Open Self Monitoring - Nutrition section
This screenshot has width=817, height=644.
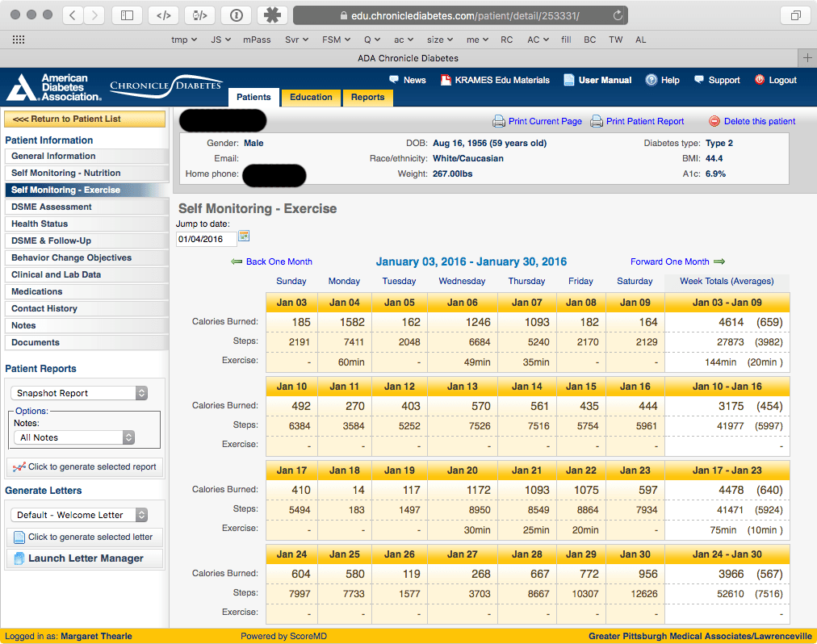(86, 173)
